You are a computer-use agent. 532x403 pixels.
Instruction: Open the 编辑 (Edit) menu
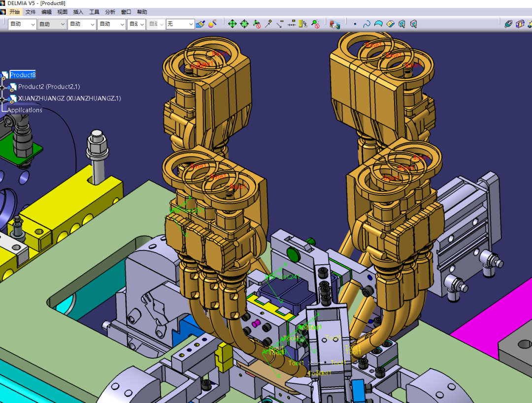tap(46, 12)
